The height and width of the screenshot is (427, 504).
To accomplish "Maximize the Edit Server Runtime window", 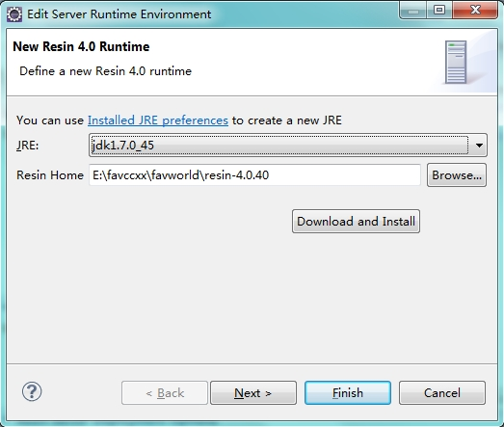I will [439, 11].
